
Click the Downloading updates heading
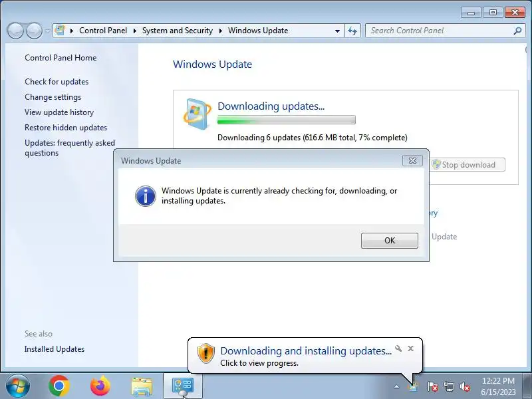271,106
